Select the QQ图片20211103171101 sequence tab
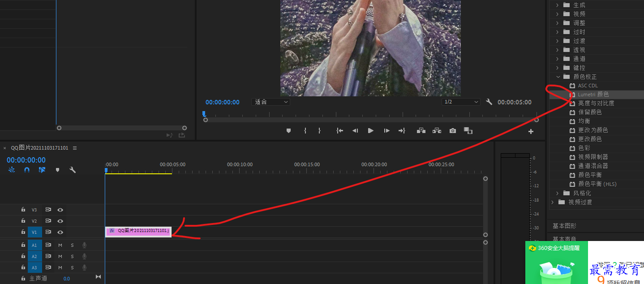644x284 pixels. (x=40, y=148)
